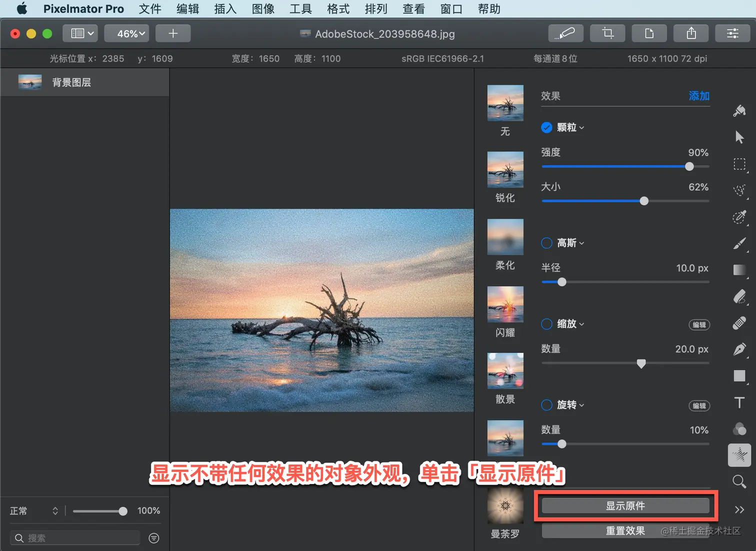This screenshot has height=551, width=756.
Task: Open the sidebar view dropdown
Action: (x=80, y=33)
